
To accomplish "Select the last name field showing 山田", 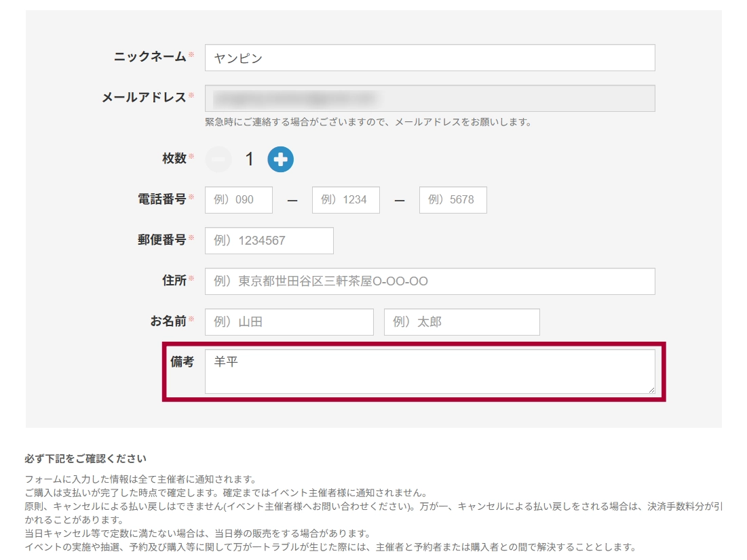I will [x=289, y=322].
